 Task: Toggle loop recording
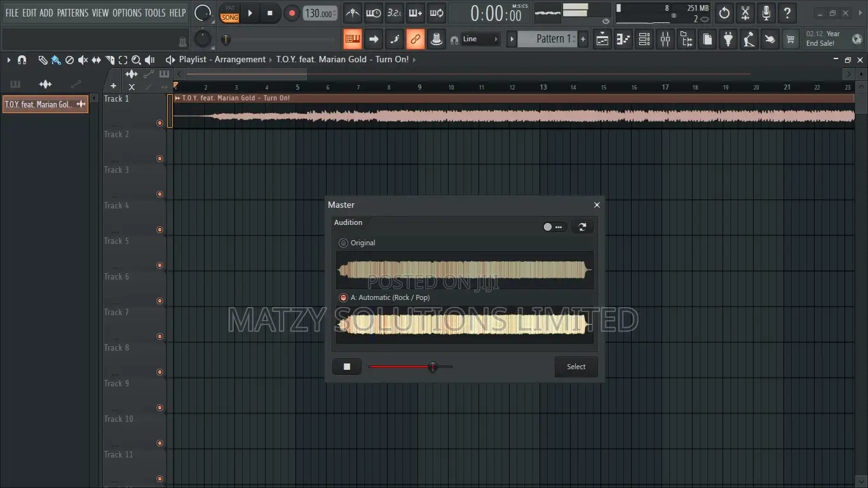(x=437, y=13)
